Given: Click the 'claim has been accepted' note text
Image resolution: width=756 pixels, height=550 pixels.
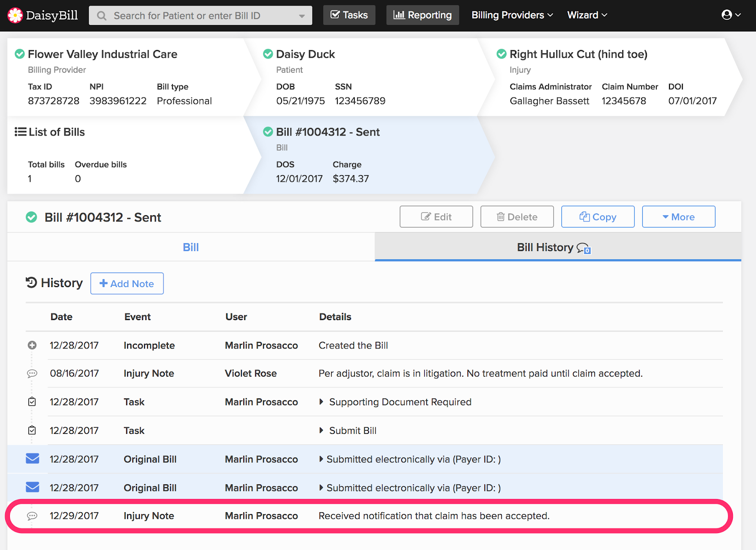Looking at the screenshot, I should [x=434, y=516].
